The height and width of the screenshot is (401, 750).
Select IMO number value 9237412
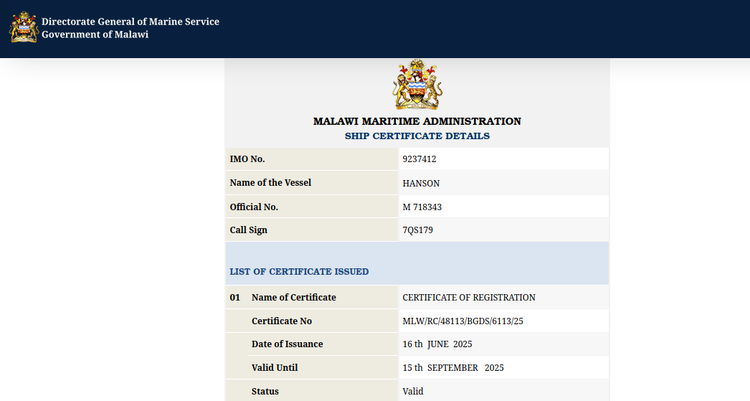point(419,159)
